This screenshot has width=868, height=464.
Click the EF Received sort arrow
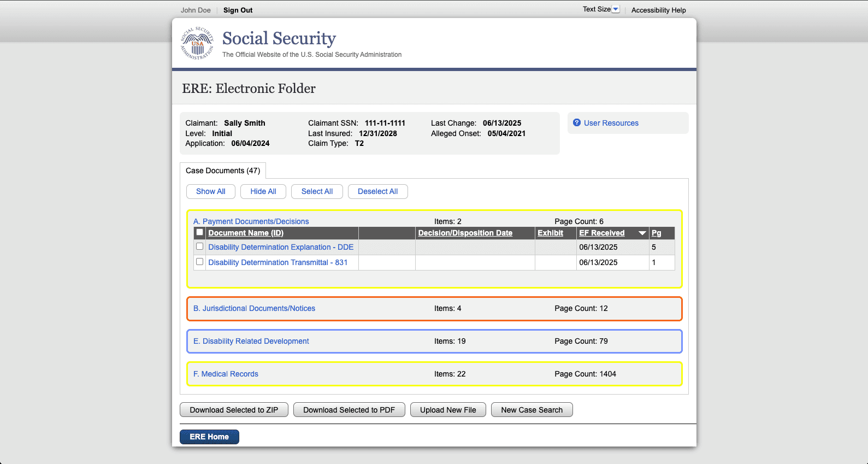click(x=642, y=233)
